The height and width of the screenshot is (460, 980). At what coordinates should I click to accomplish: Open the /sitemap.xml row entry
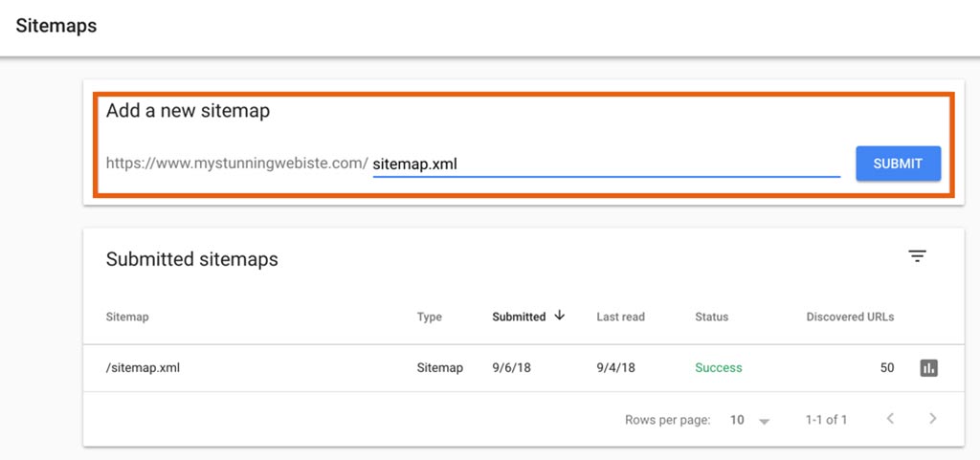(x=143, y=368)
